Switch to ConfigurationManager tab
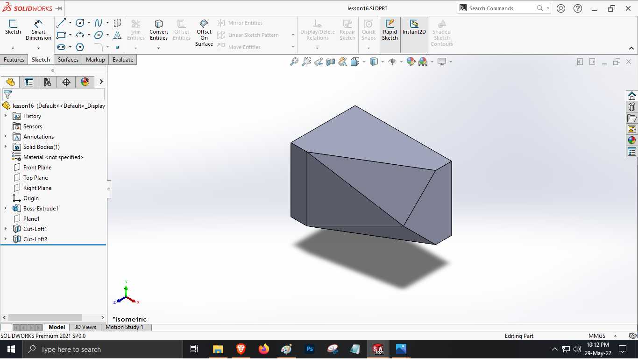This screenshot has width=638, height=364. 48,82
